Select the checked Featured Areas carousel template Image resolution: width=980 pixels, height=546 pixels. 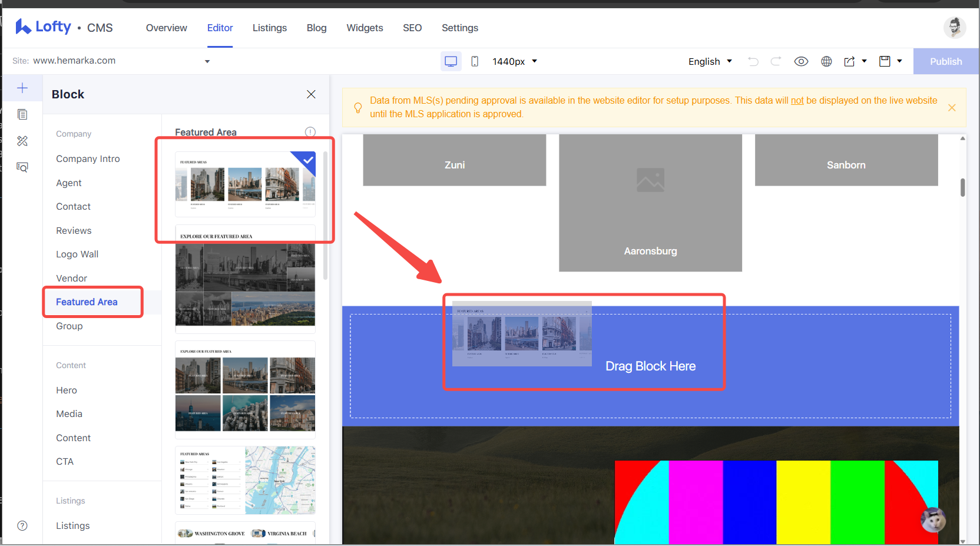pos(245,184)
